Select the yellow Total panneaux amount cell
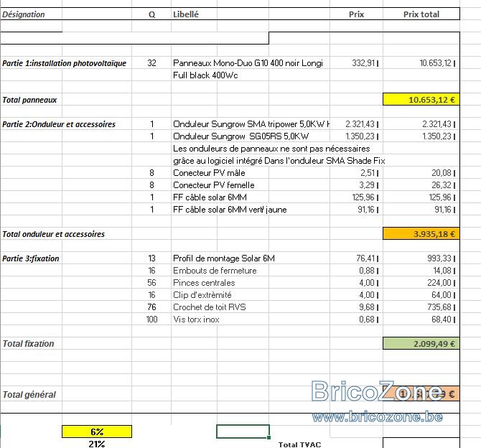This screenshot has width=481, height=448. point(421,99)
